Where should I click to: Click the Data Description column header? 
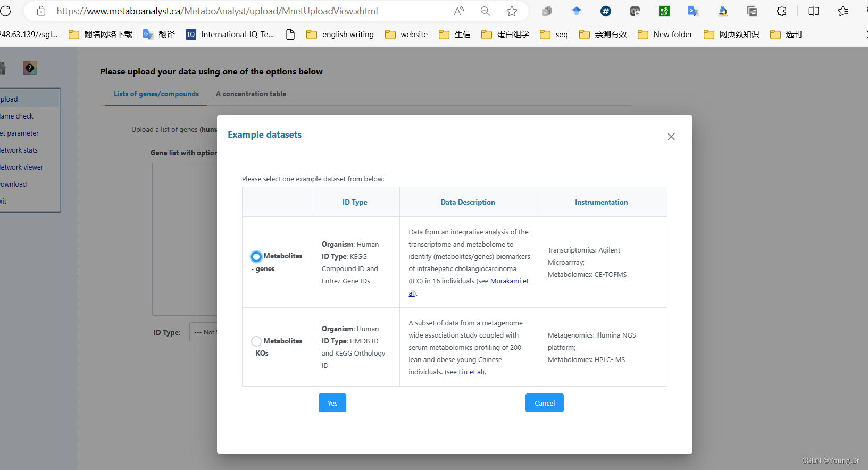click(x=468, y=202)
